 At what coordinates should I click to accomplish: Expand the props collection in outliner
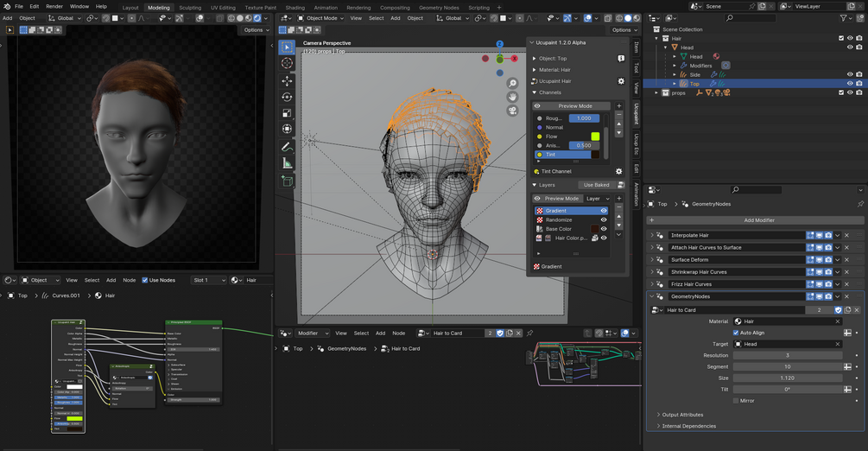656,92
